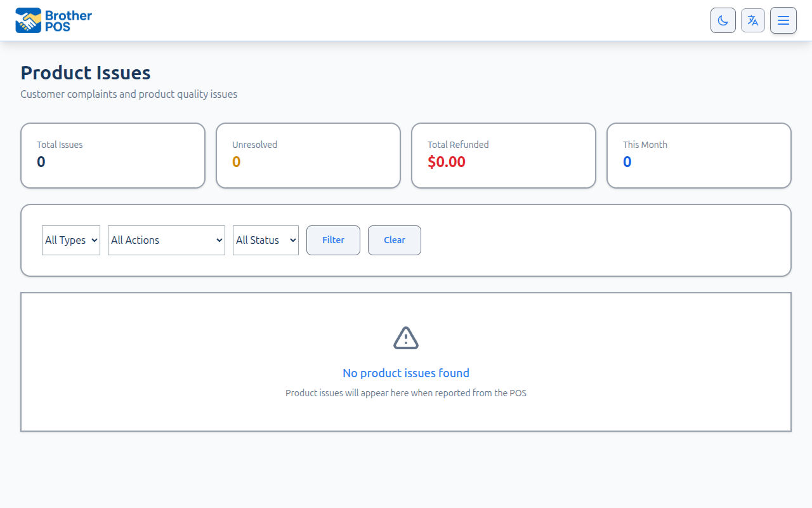812x508 pixels.
Task: Select the This Month stat card
Action: pyautogui.click(x=699, y=156)
